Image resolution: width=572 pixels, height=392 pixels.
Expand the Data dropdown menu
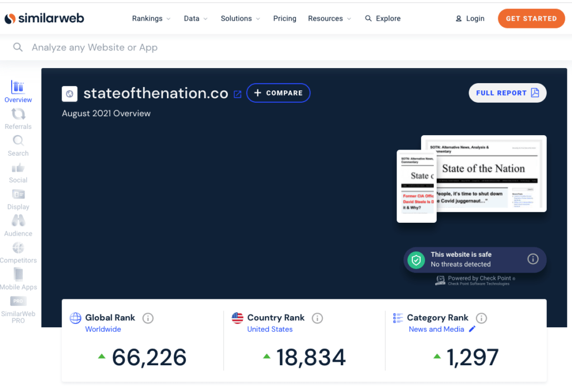(x=196, y=18)
